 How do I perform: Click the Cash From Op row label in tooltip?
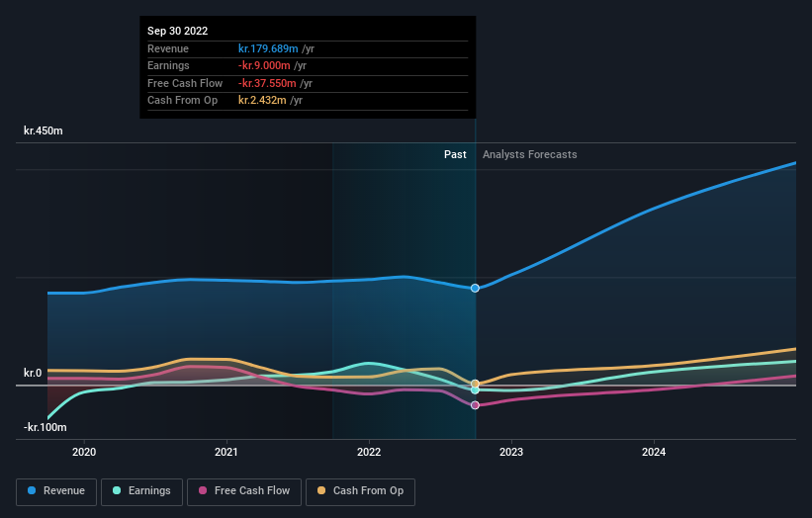coord(182,101)
